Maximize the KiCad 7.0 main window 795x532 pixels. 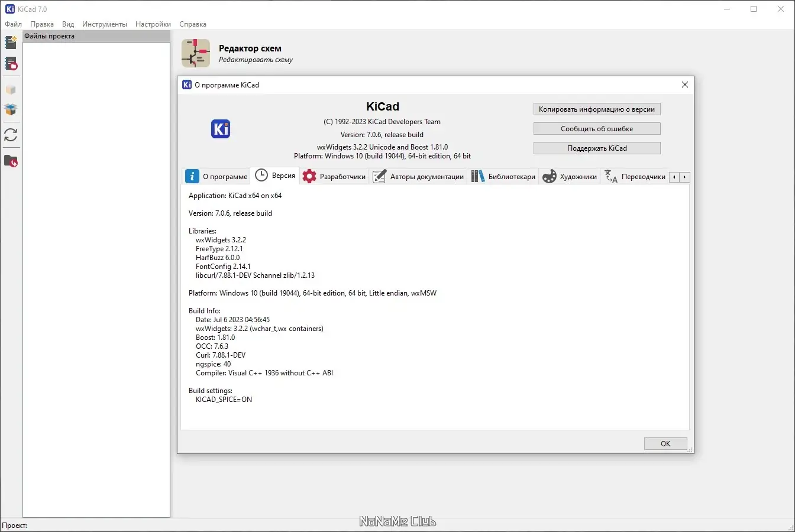[754, 9]
